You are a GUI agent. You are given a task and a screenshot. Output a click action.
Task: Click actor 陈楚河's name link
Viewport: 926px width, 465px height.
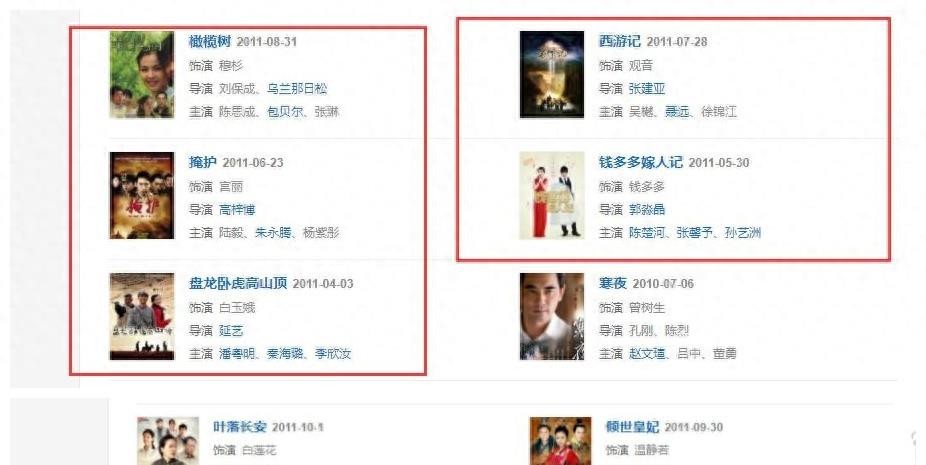click(647, 233)
